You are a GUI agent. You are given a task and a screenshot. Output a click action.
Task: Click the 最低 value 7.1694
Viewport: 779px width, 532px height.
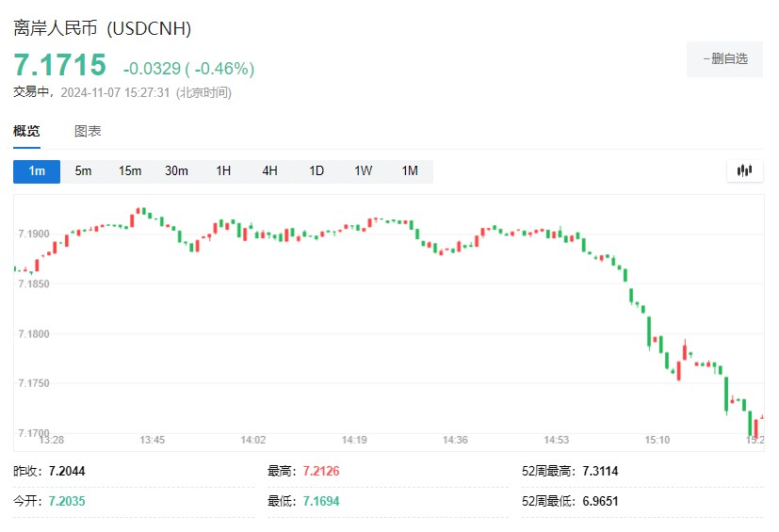click(321, 501)
